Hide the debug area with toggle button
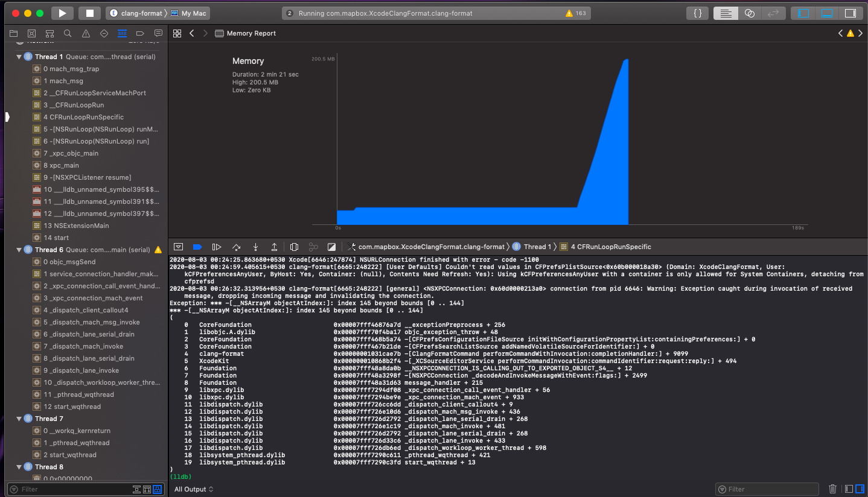This screenshot has width=868, height=497. click(x=178, y=247)
